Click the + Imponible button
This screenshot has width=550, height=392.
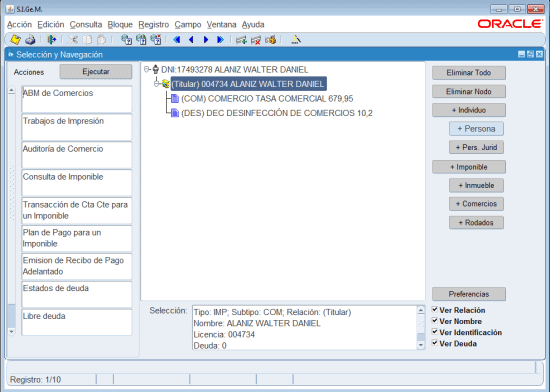click(469, 167)
